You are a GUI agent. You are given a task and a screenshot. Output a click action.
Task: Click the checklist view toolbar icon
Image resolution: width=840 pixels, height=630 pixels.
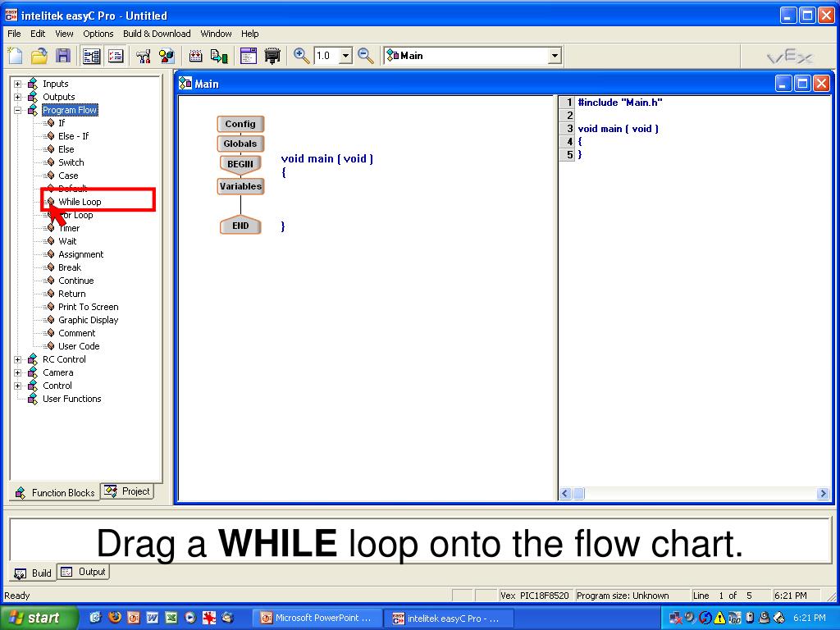pos(116,56)
